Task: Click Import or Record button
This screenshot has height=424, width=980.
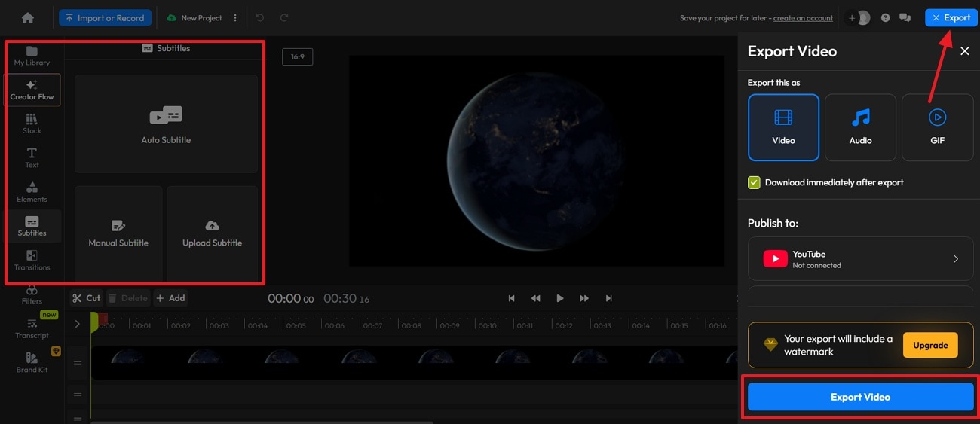Action: [105, 17]
